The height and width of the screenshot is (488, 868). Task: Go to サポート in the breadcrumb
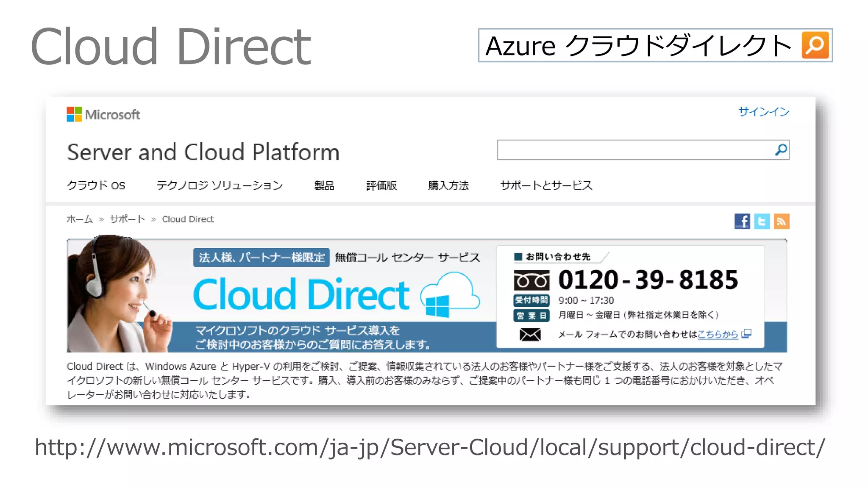tap(127, 219)
